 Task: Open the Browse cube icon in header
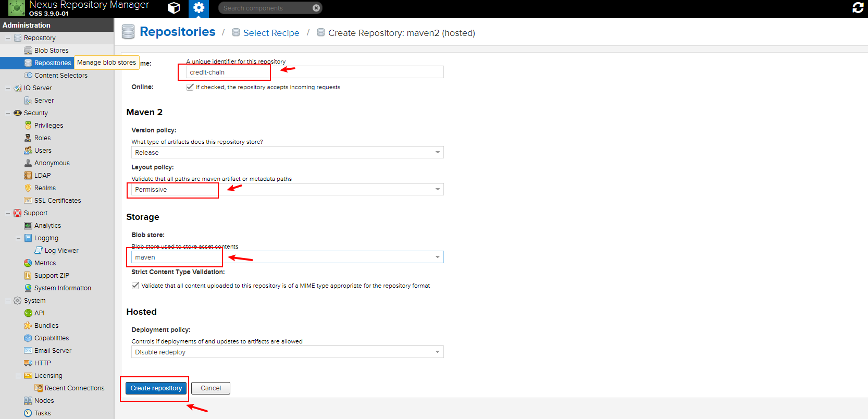pyautogui.click(x=174, y=8)
